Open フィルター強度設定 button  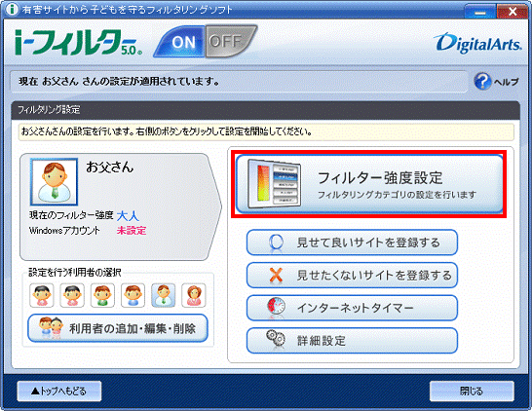coord(369,184)
